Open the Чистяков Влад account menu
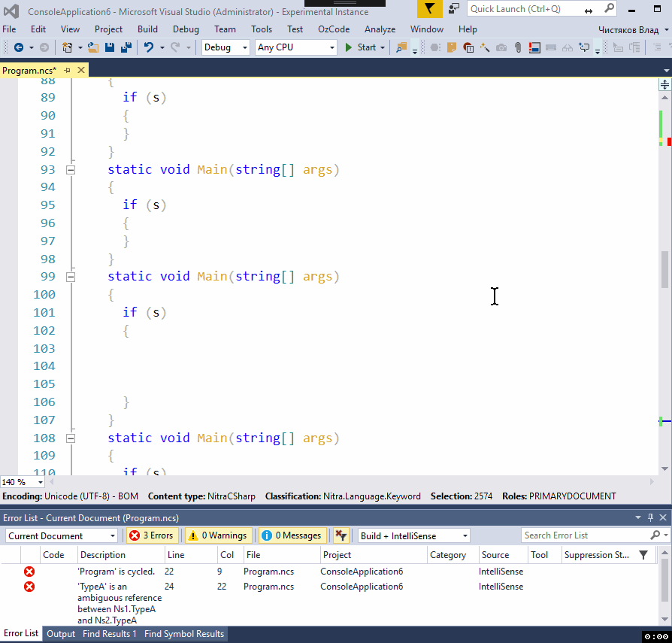 pyautogui.click(x=633, y=29)
